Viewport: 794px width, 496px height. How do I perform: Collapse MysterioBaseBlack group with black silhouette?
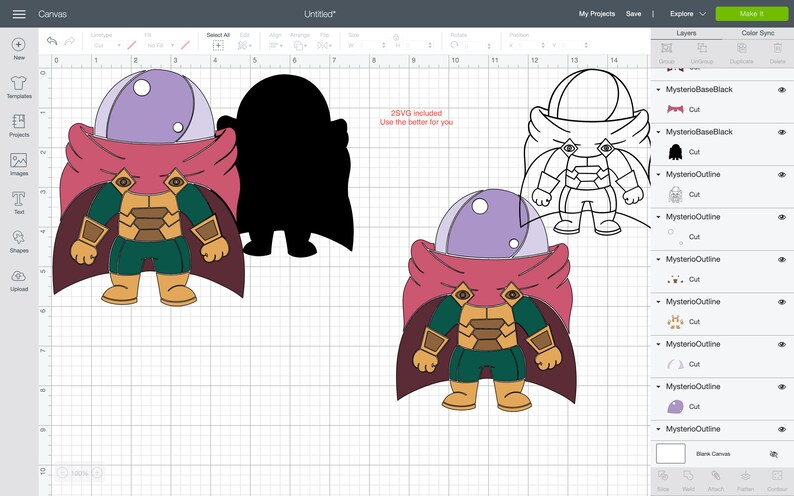point(658,132)
